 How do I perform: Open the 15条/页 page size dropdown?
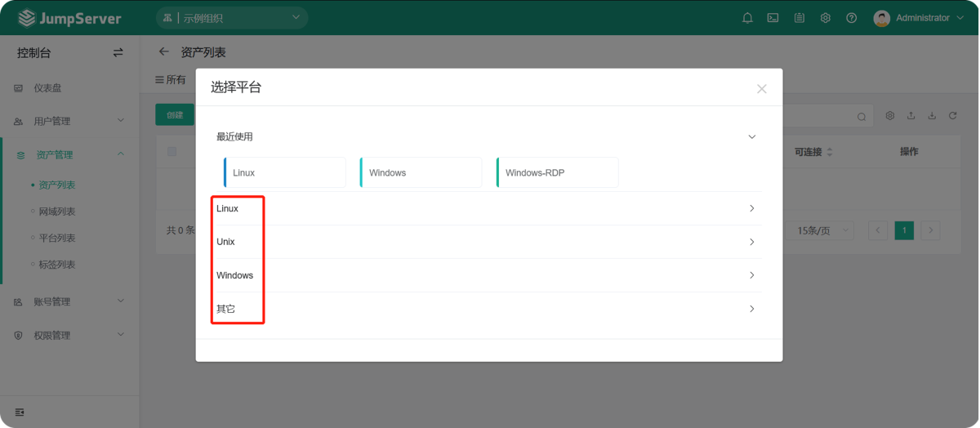click(x=822, y=231)
